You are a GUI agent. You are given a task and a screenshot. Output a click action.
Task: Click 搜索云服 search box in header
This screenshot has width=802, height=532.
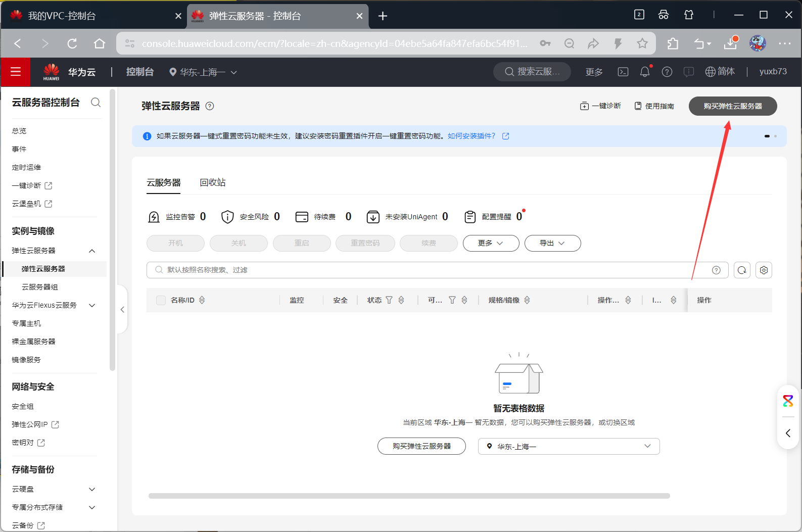(532, 72)
